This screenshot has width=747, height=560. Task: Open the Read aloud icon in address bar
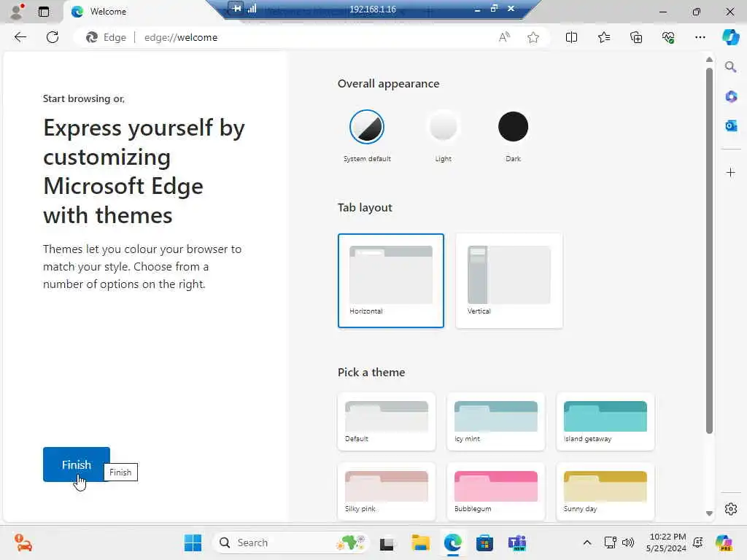504,37
